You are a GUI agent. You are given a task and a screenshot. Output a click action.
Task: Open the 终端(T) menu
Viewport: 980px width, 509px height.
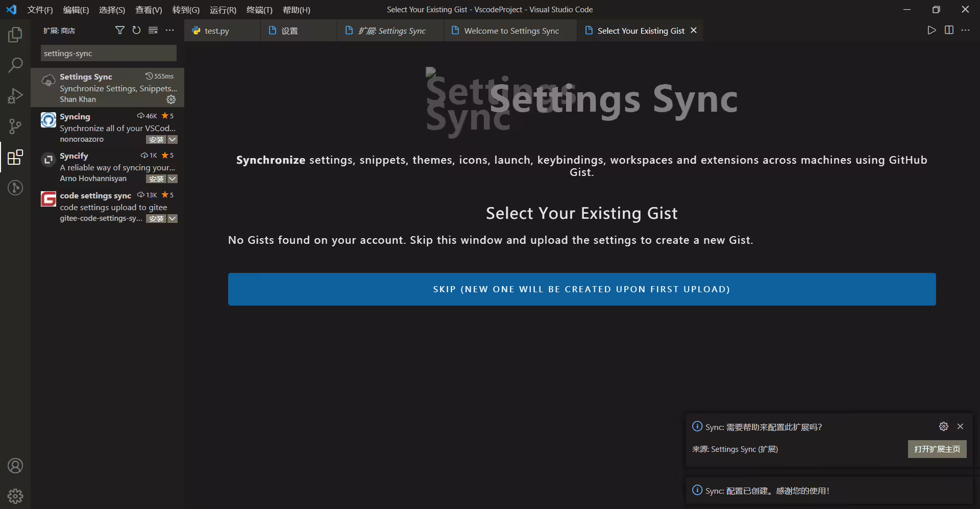[x=259, y=10]
